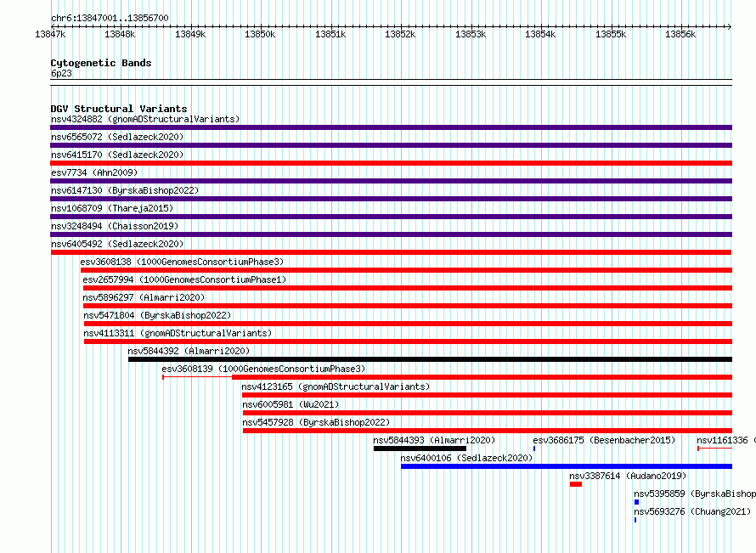
Task: Click the red bar for nsv4113311
Action: coord(408,341)
